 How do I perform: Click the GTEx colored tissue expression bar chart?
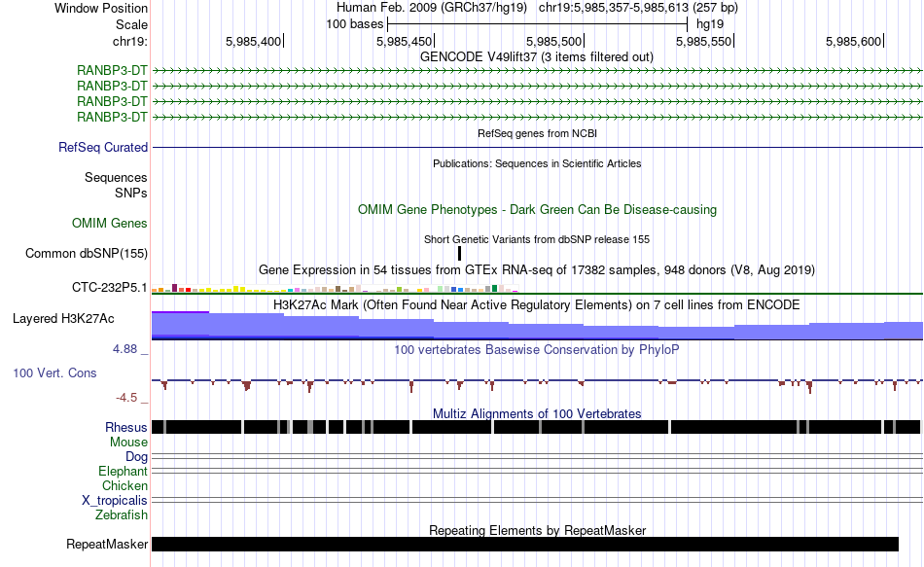coord(335,288)
